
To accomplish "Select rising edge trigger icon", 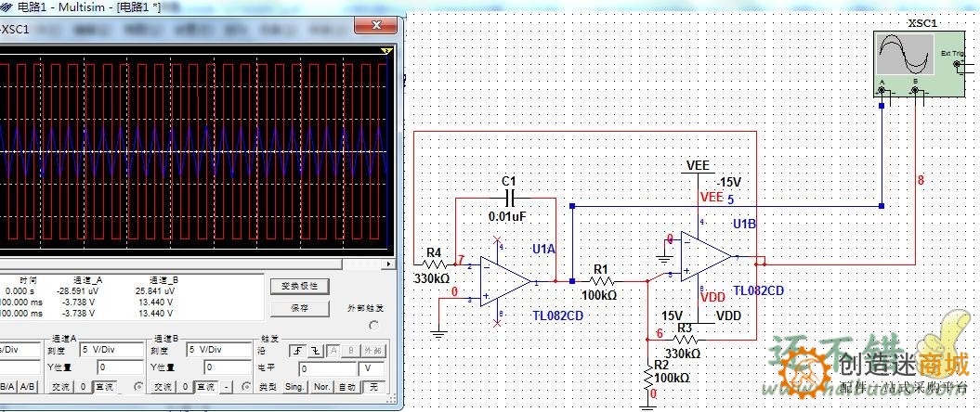I will tap(297, 351).
